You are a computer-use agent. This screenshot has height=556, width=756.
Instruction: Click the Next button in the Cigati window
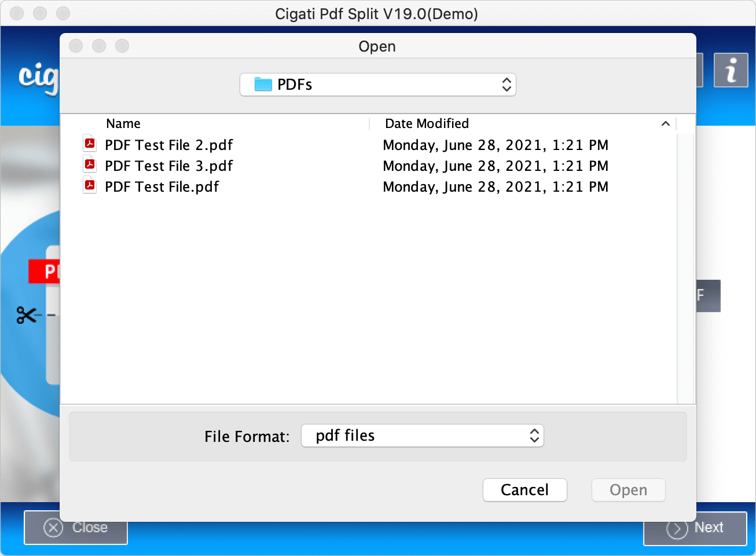pyautogui.click(x=695, y=528)
